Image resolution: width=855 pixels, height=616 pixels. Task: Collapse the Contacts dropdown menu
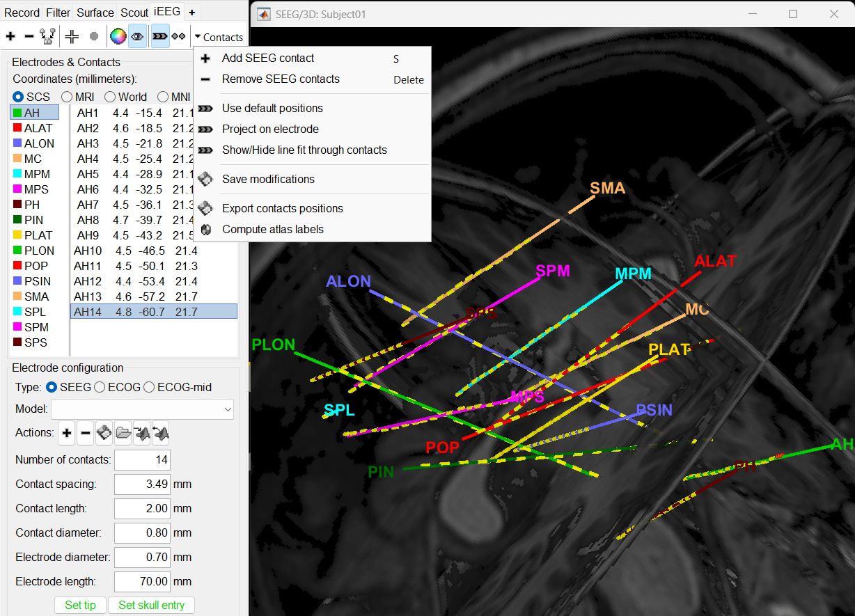pos(219,37)
